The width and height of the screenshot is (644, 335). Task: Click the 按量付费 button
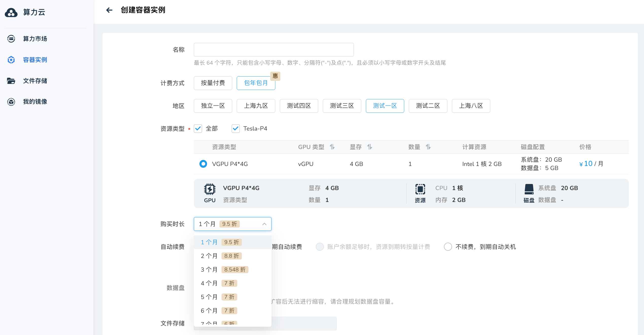213,83
